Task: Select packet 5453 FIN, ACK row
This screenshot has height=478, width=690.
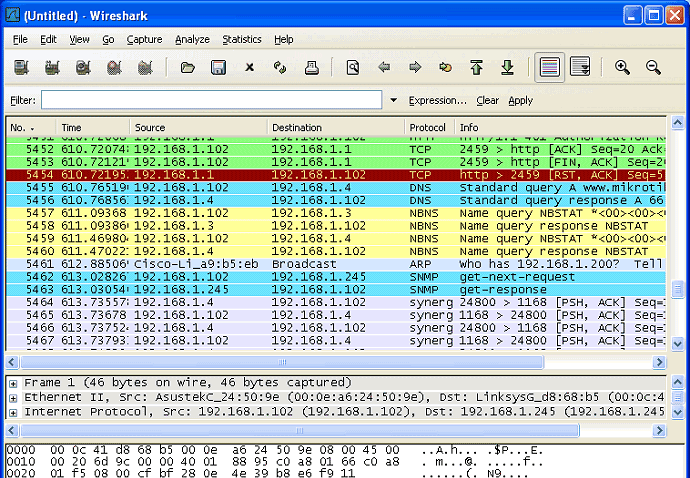Action: coord(335,162)
